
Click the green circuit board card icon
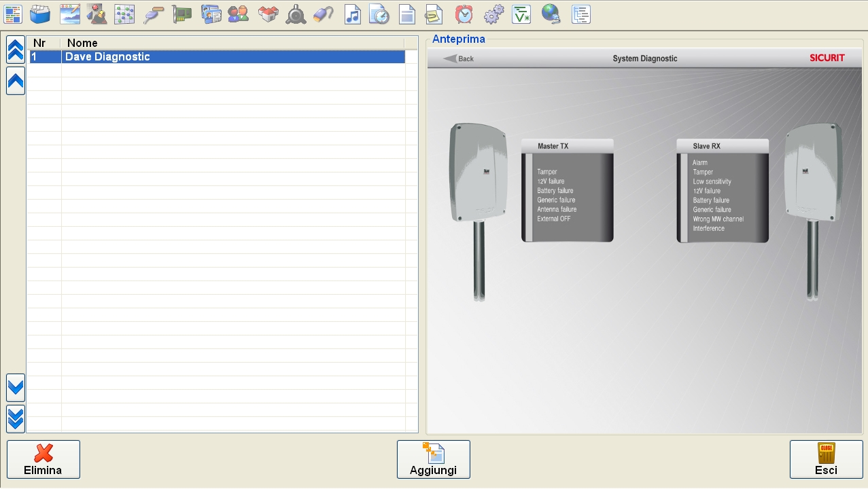[x=181, y=14]
